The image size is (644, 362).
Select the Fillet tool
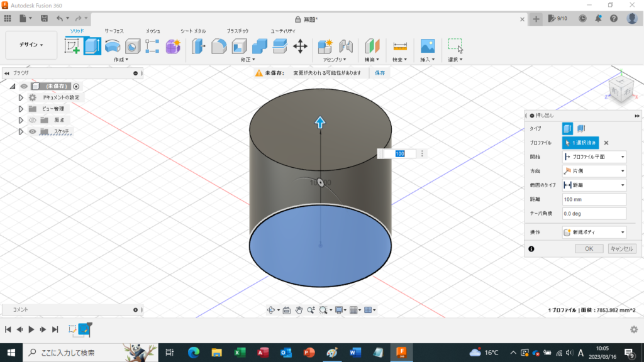(x=219, y=46)
